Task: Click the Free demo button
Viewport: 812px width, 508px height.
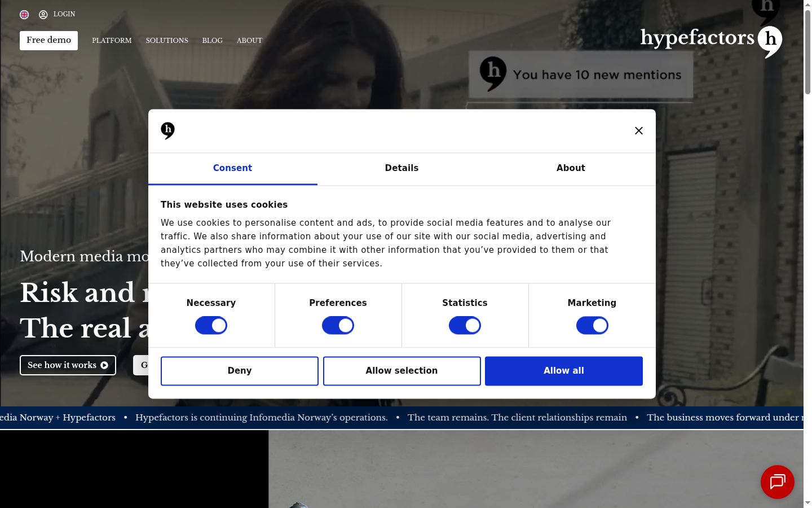Action: pyautogui.click(x=48, y=41)
